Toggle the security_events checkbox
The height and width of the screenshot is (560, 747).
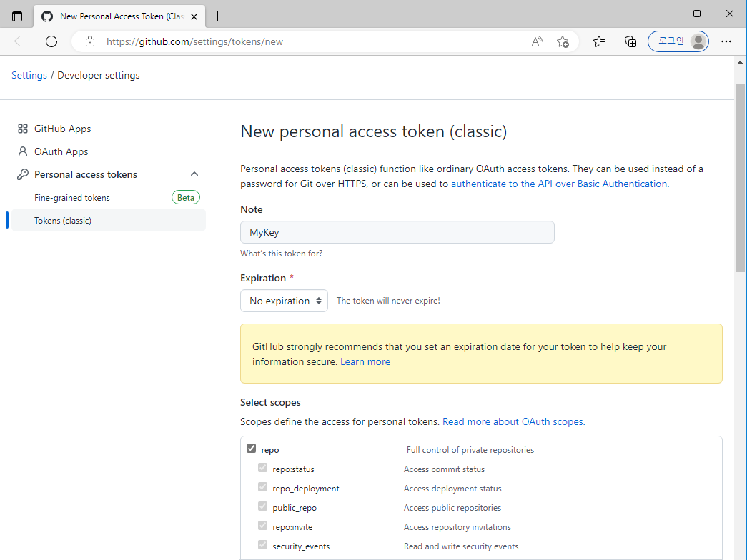tap(262, 544)
